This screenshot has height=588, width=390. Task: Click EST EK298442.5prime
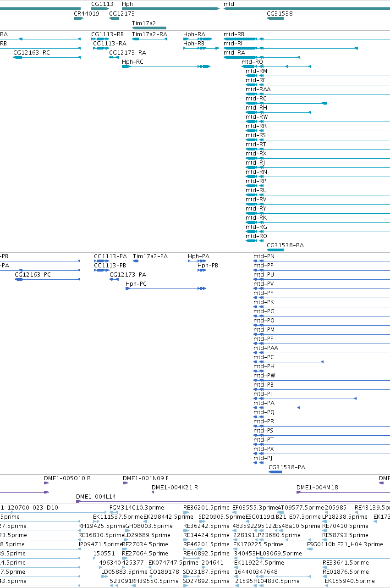click(x=168, y=516)
